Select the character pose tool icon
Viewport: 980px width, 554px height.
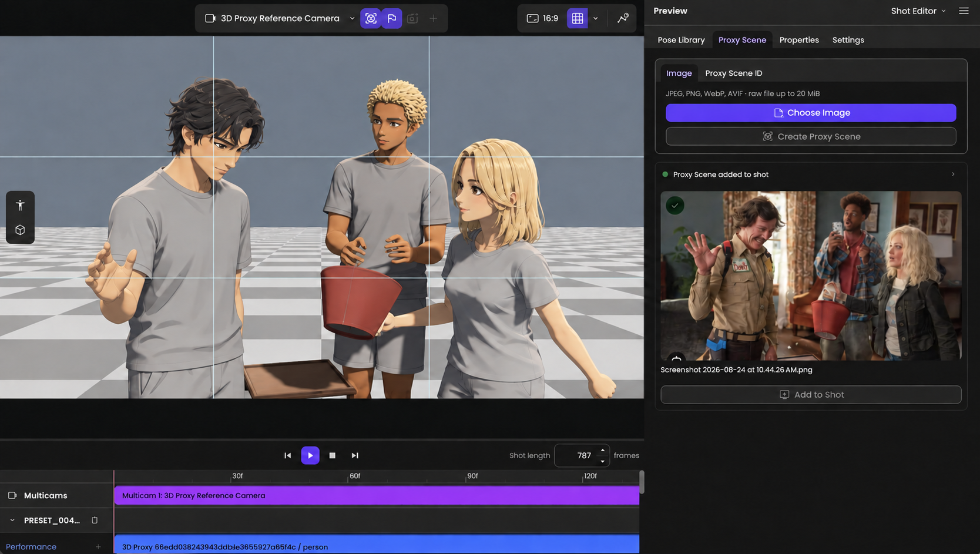20,205
